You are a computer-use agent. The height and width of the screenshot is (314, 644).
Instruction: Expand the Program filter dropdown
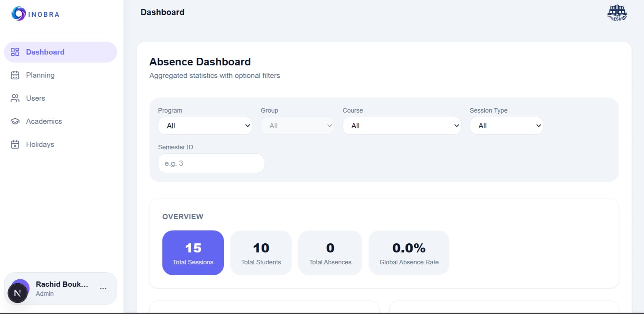click(x=205, y=126)
